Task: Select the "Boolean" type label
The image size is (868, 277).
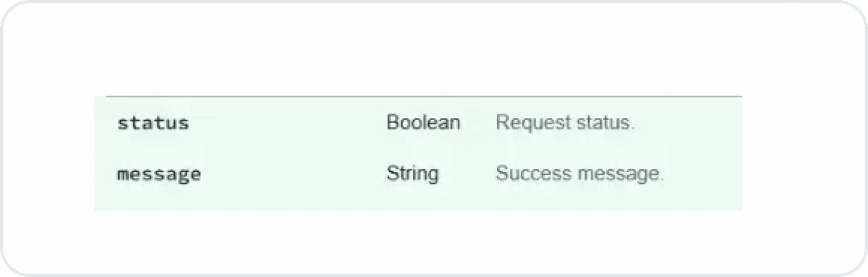Action: click(x=423, y=122)
